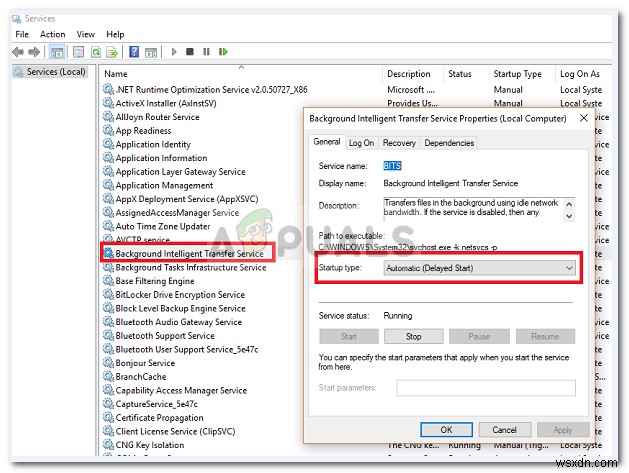
Task: Click the Restart Service toolbar icon
Action: tap(223, 52)
